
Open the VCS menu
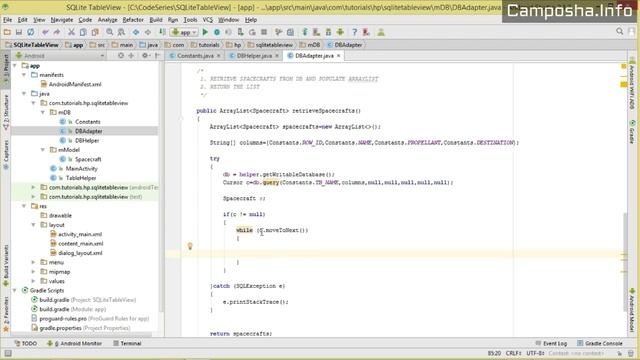coord(208,20)
